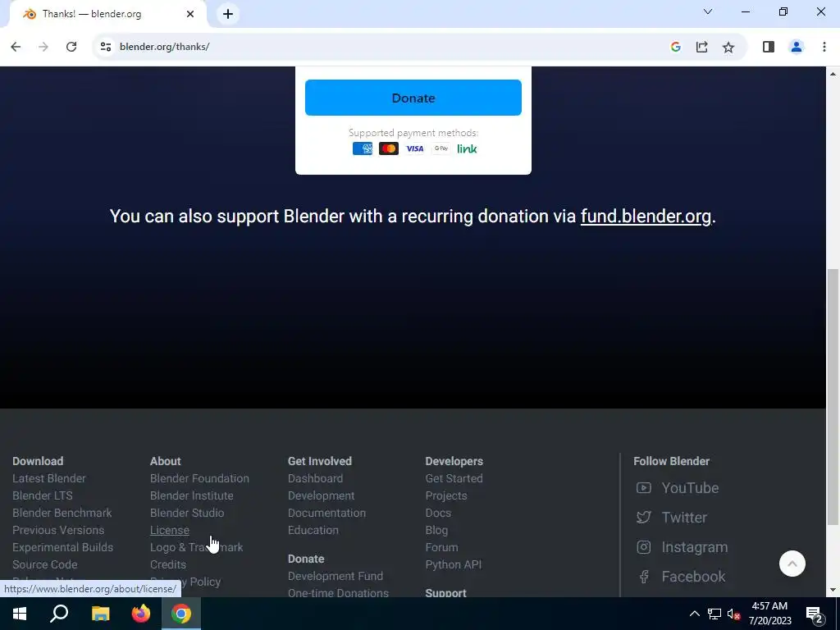
Task: Click the Google icon in address bar
Action: click(676, 47)
